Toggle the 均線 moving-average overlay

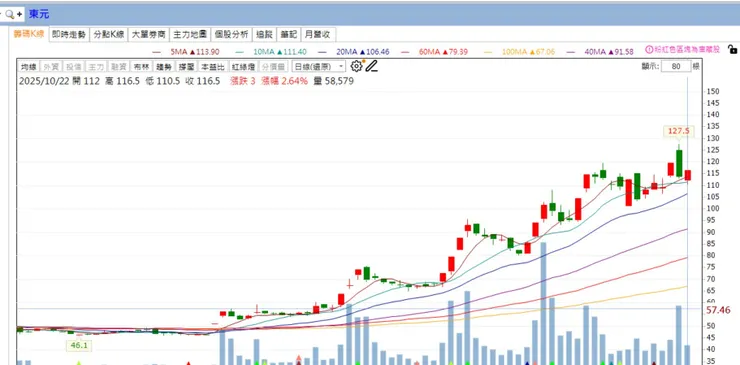point(28,67)
